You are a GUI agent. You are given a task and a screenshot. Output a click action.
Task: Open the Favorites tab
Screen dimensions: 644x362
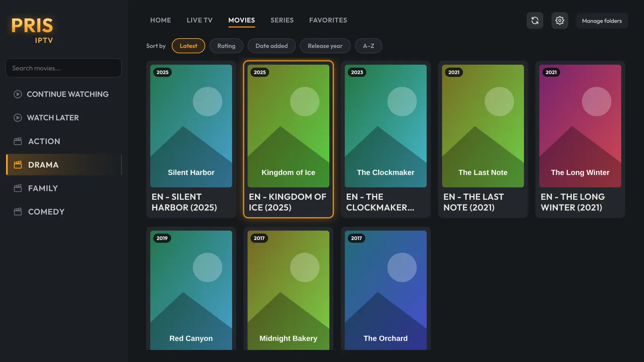tap(328, 20)
